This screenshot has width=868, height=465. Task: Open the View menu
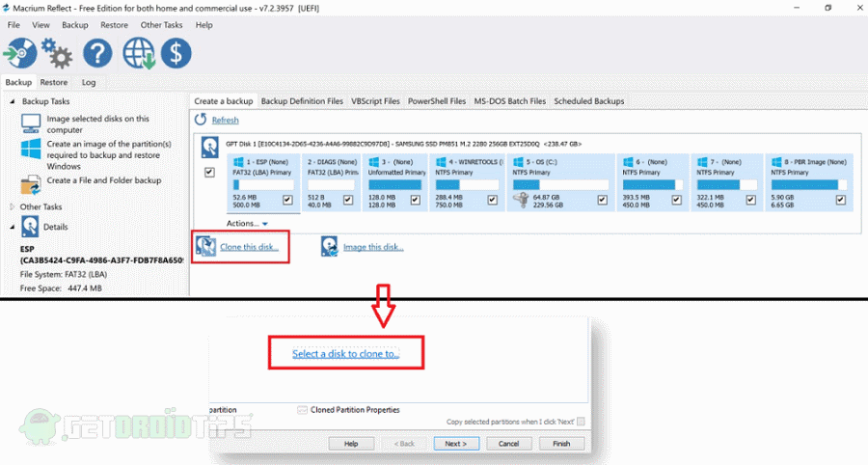point(41,25)
